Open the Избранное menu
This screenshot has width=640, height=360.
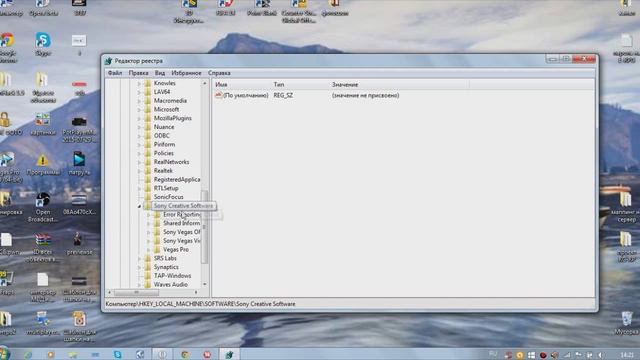point(186,73)
